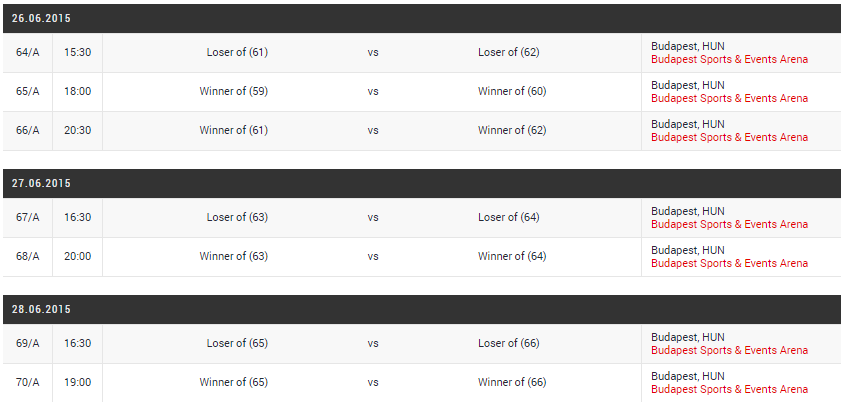Screen dimensions: 844x402
Task: Open the arena link for match 70/A
Action: click(x=729, y=389)
